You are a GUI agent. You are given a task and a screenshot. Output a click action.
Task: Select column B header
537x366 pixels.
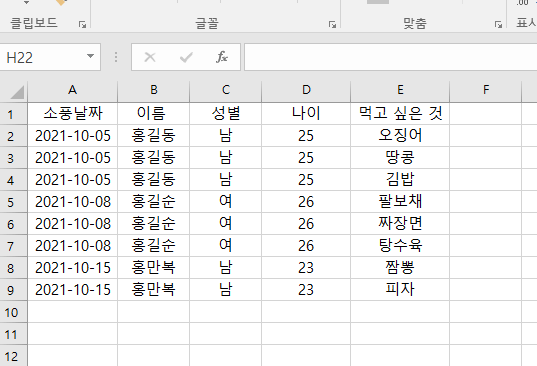153,90
